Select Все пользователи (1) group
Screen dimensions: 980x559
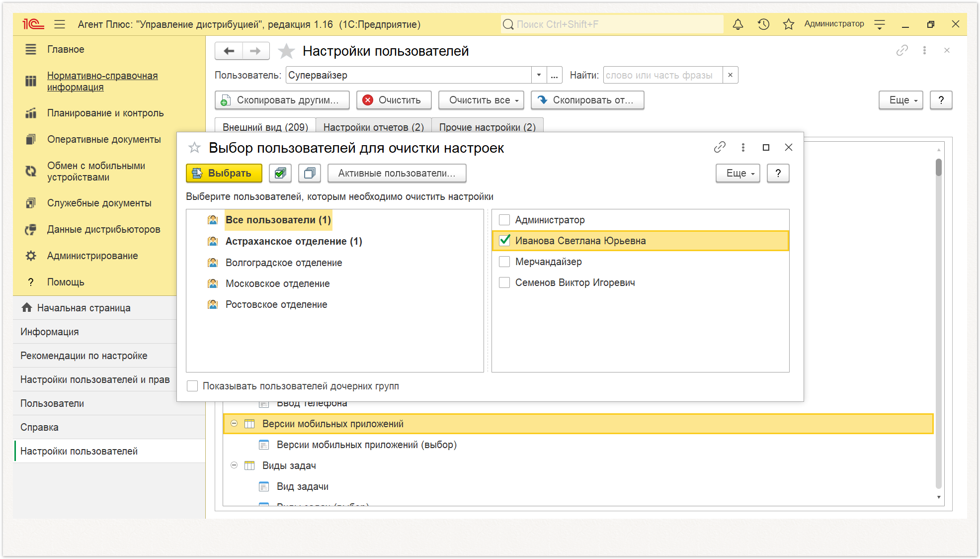click(x=278, y=220)
